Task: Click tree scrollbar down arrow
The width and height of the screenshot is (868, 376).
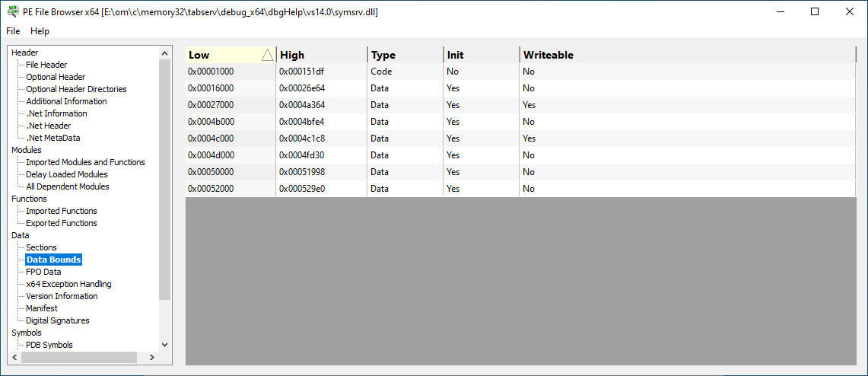Action: click(164, 345)
